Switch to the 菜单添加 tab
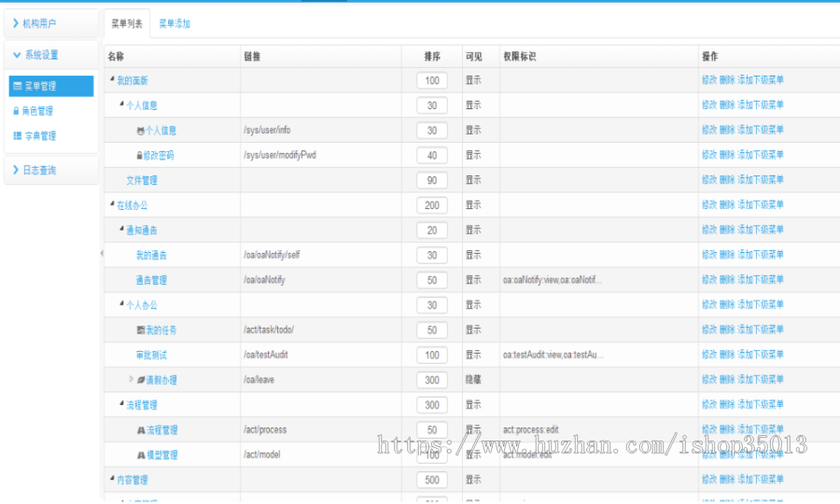Screen dimensions: 840x504 (175, 23)
